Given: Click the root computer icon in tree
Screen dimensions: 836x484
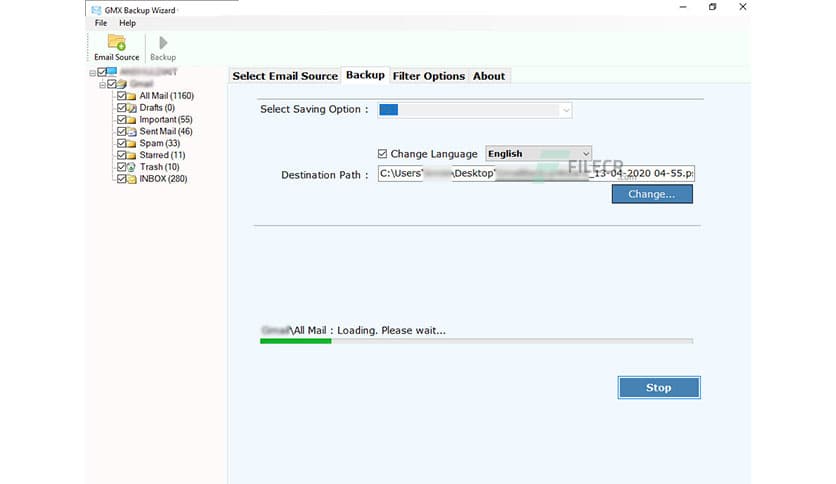Looking at the screenshot, I should (112, 72).
